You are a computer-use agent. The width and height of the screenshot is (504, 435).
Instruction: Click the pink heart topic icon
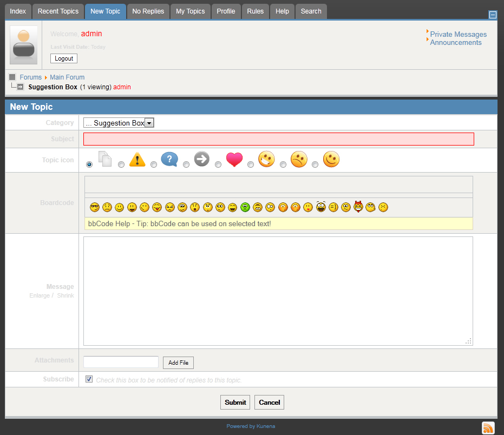click(234, 160)
